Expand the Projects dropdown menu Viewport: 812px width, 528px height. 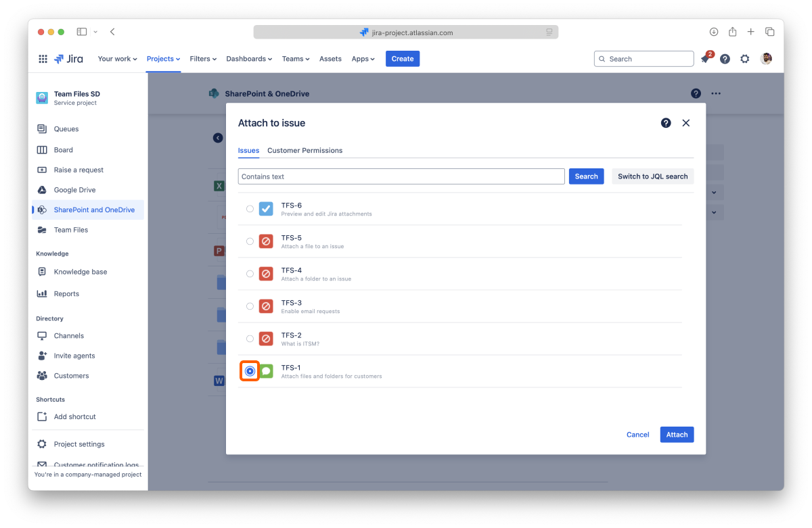(163, 59)
